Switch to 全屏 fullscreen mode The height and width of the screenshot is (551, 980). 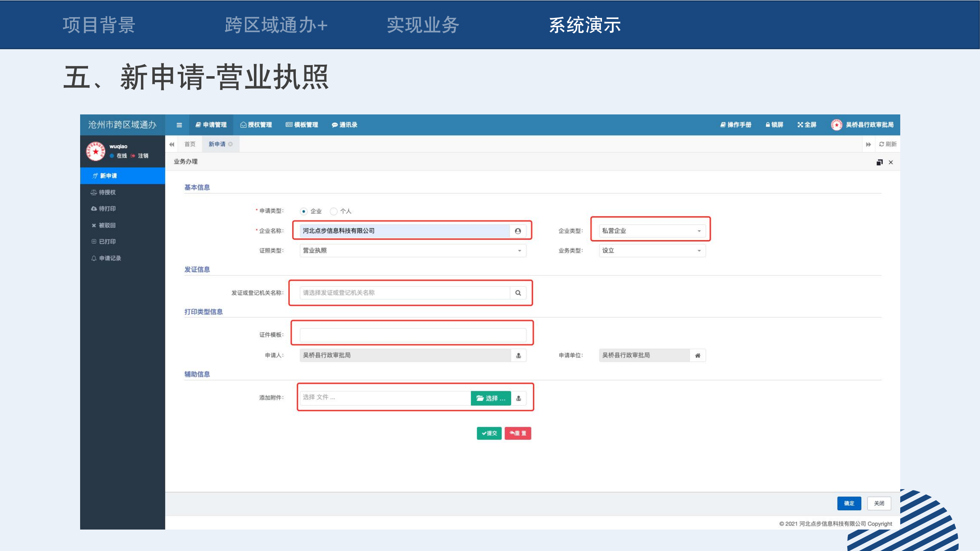coord(807,125)
